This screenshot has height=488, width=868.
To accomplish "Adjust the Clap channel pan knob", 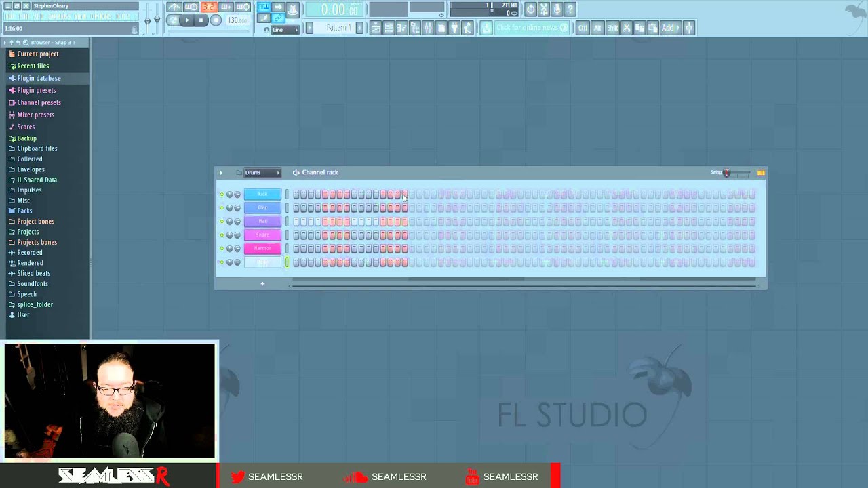I will pyautogui.click(x=229, y=208).
